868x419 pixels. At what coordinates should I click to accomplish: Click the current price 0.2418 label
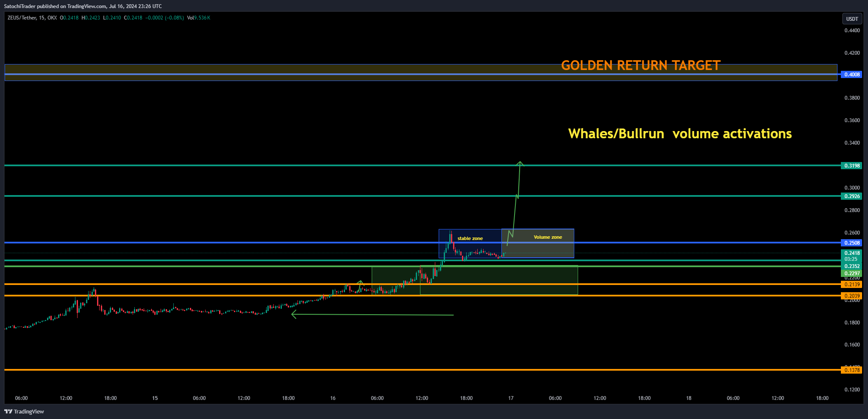tap(851, 253)
